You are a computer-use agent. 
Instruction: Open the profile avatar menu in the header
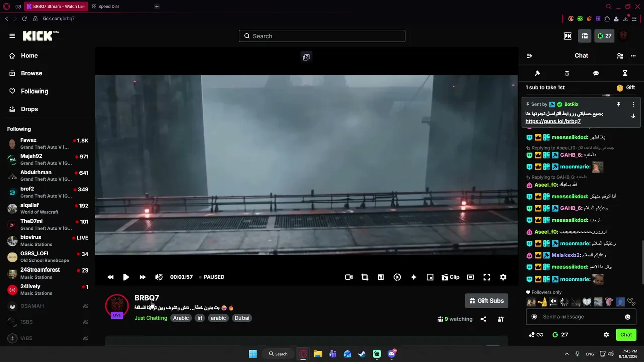click(623, 36)
